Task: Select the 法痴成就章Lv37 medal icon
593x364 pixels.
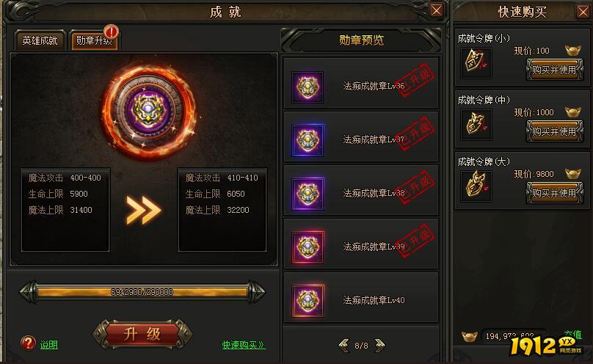Action: pyautogui.click(x=308, y=140)
